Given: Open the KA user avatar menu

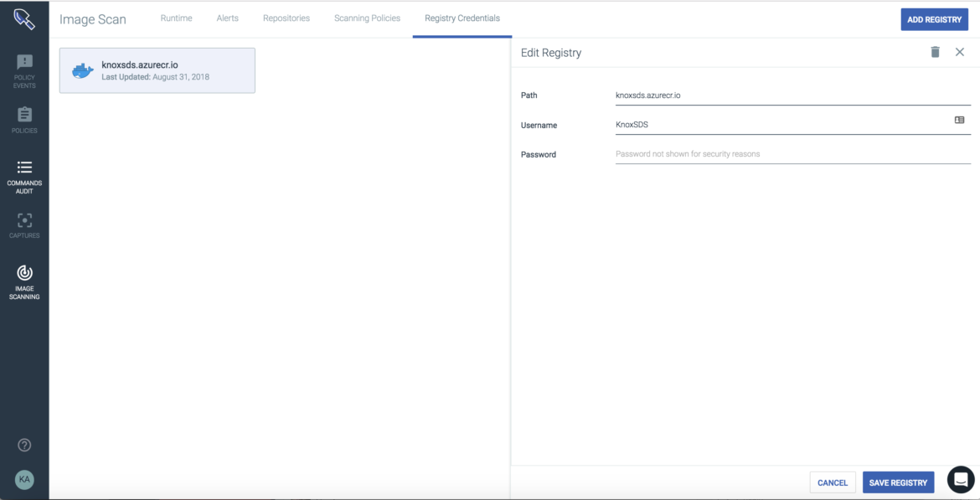Looking at the screenshot, I should point(24,479).
